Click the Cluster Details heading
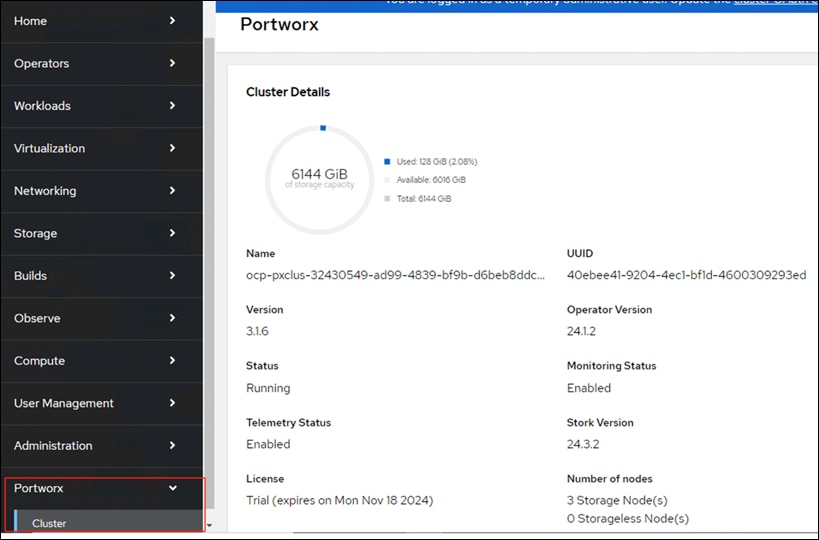 click(x=288, y=92)
